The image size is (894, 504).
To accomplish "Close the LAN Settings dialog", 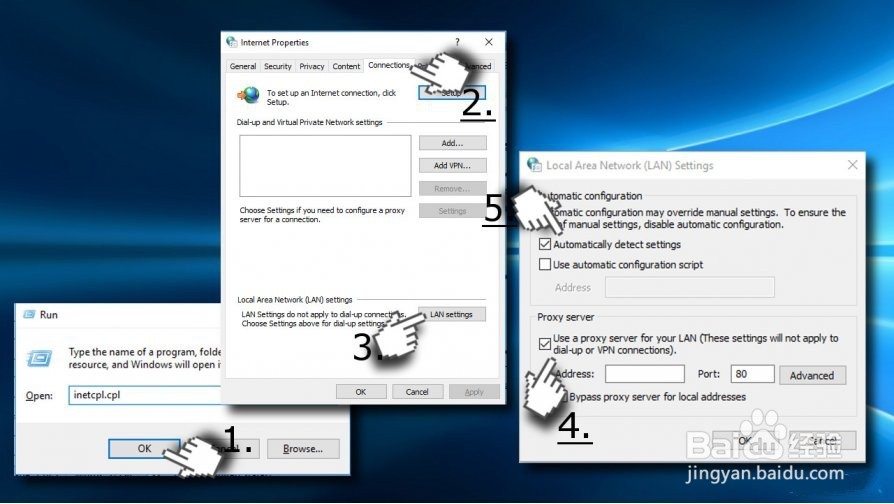I will point(852,165).
